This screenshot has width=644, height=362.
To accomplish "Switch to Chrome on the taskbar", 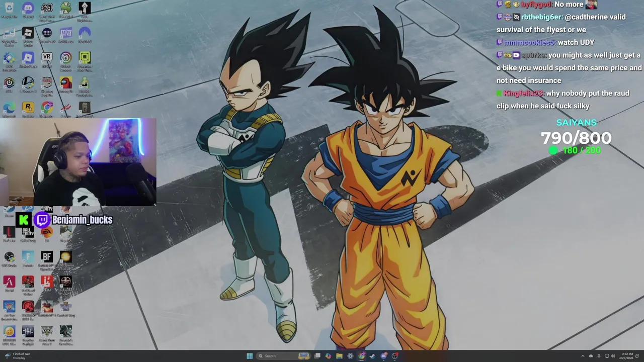I will [361, 356].
